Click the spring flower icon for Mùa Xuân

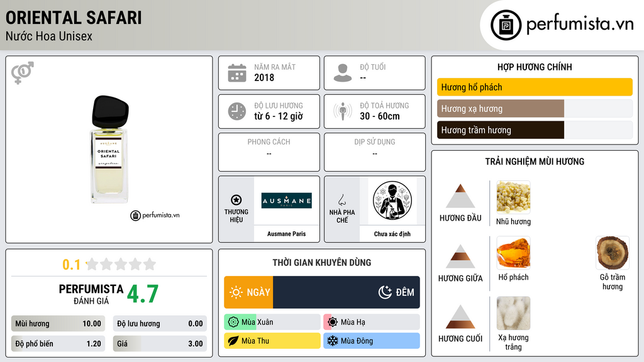(233, 322)
